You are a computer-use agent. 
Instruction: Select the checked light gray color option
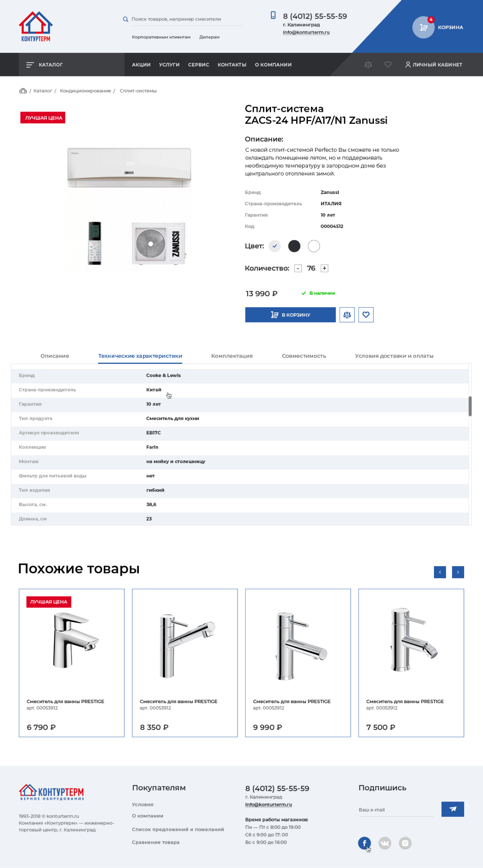coord(275,246)
